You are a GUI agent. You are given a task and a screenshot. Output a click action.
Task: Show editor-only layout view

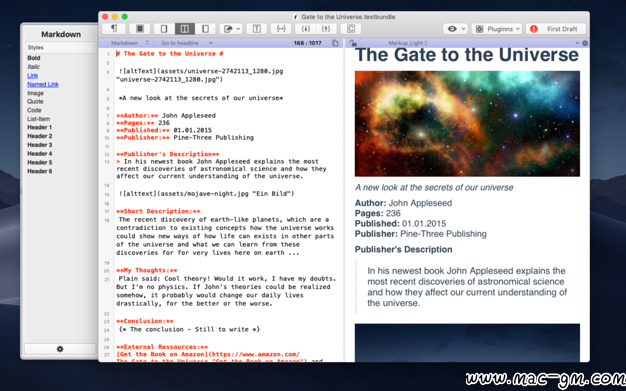point(164,29)
